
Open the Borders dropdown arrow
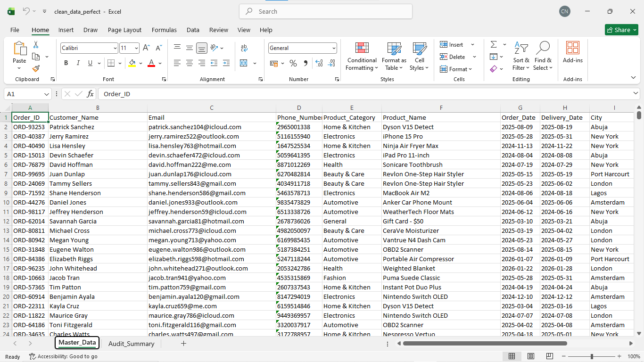(x=120, y=63)
